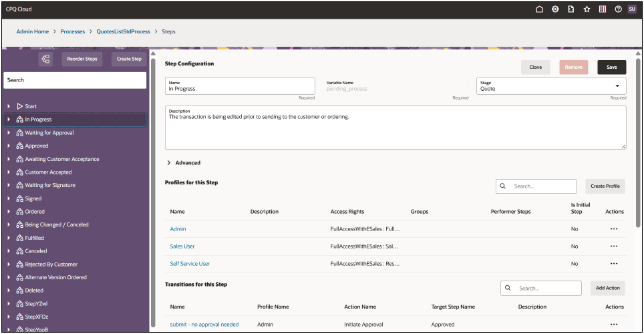Click the Remove button
Screen dimensions: 644x334
pos(574,67)
